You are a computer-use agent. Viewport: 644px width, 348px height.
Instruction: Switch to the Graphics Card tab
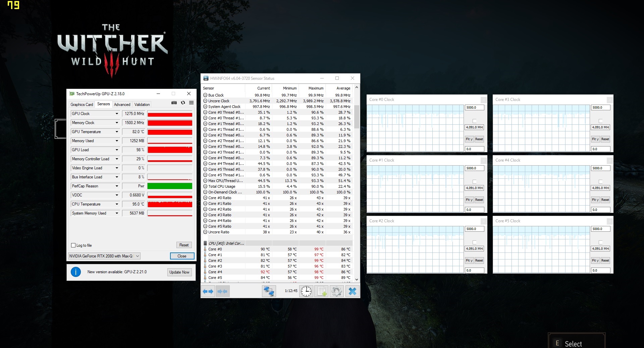point(82,105)
